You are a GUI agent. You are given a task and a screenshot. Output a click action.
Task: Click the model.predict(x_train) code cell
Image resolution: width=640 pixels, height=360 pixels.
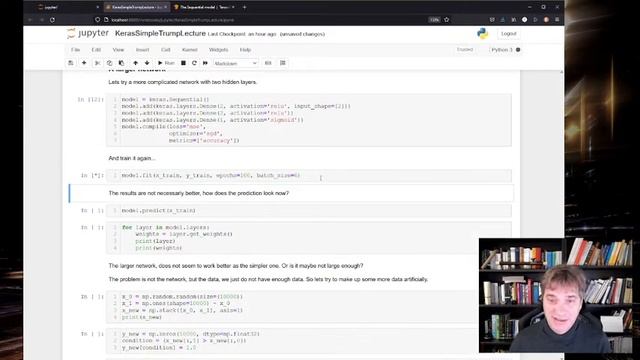pyautogui.click(x=309, y=211)
